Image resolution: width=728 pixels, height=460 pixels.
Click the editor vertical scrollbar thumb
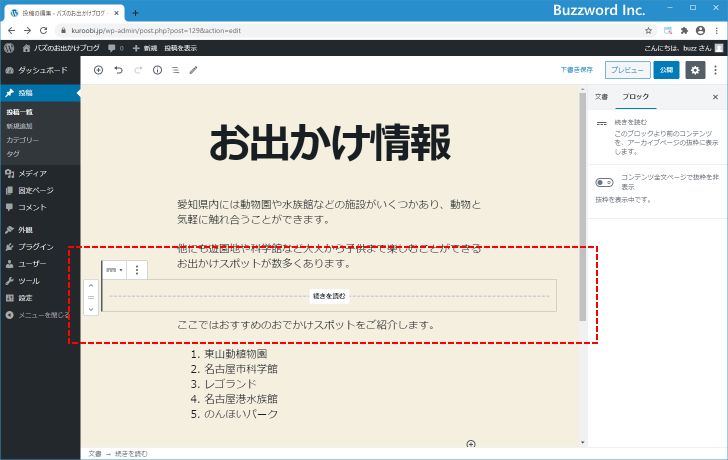coord(583,207)
